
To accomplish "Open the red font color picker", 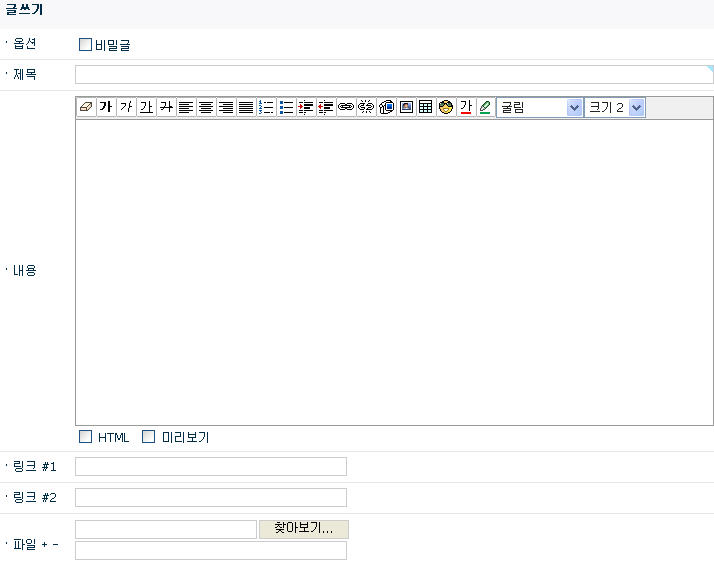I will 465,108.
